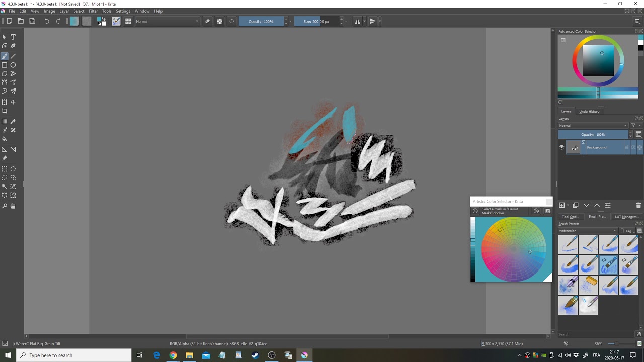Activate the Crop tool

(x=5, y=111)
